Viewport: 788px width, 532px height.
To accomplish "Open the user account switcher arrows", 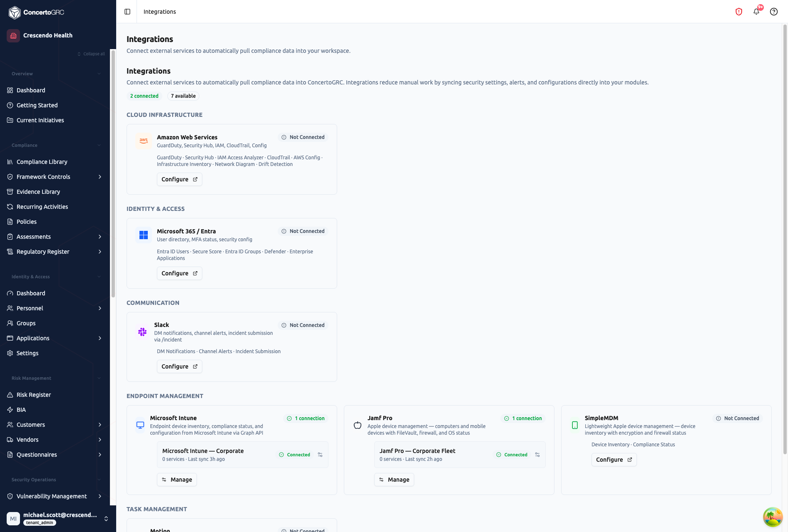I will [106, 519].
